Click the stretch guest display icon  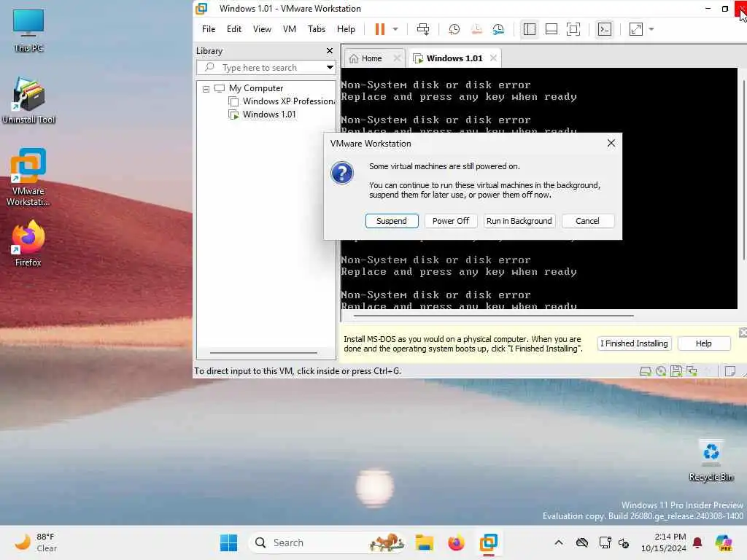point(635,29)
